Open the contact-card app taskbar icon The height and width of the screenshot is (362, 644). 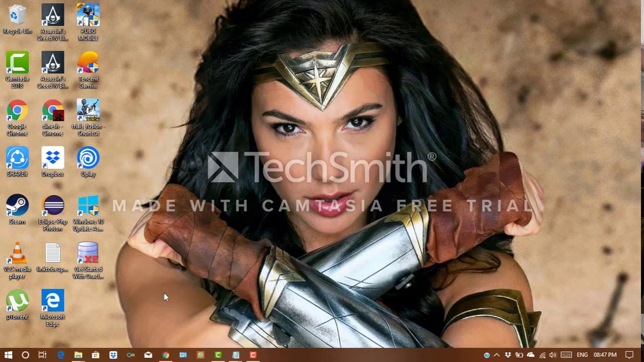click(183, 355)
